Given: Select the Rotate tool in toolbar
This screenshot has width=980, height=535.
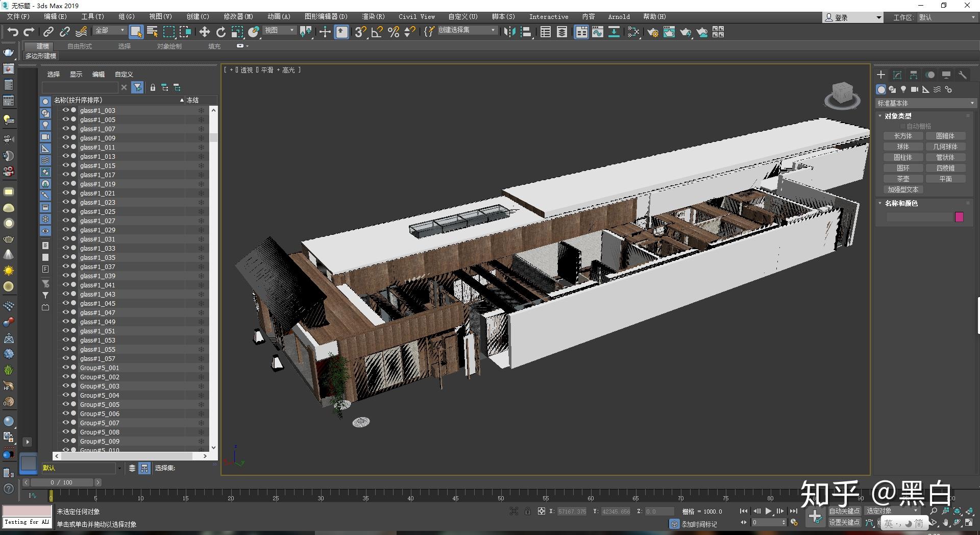Looking at the screenshot, I should [x=220, y=32].
